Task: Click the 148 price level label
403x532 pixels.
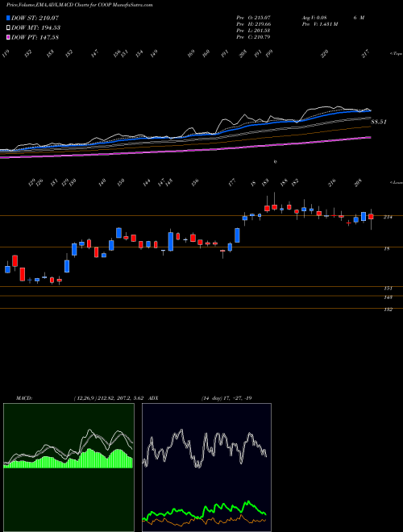Action: click(388, 297)
